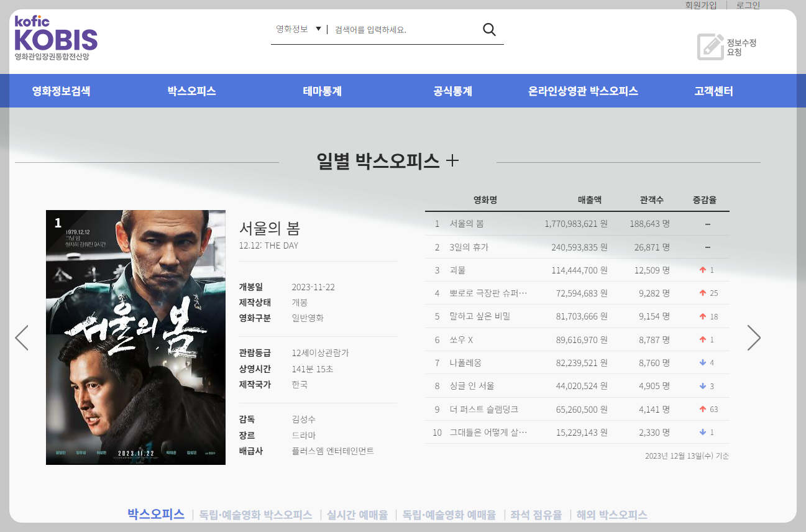Click 나폴레옹 in the table

click(x=465, y=362)
